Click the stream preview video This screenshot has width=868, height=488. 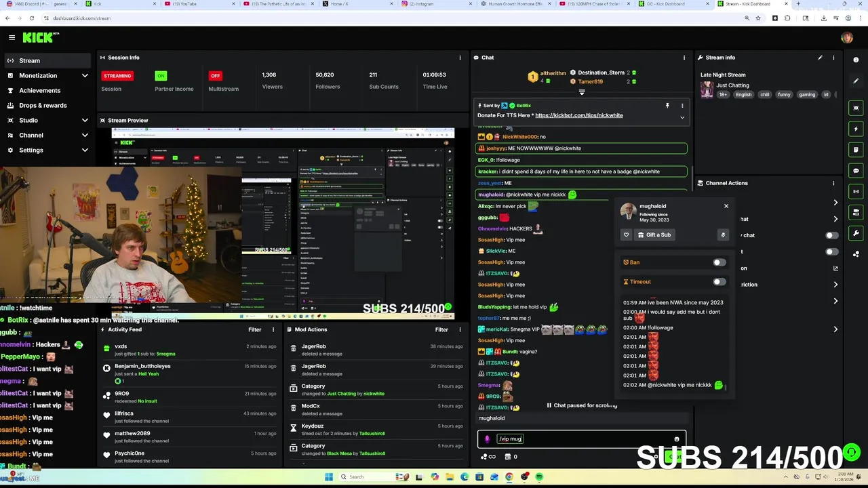pos(283,222)
